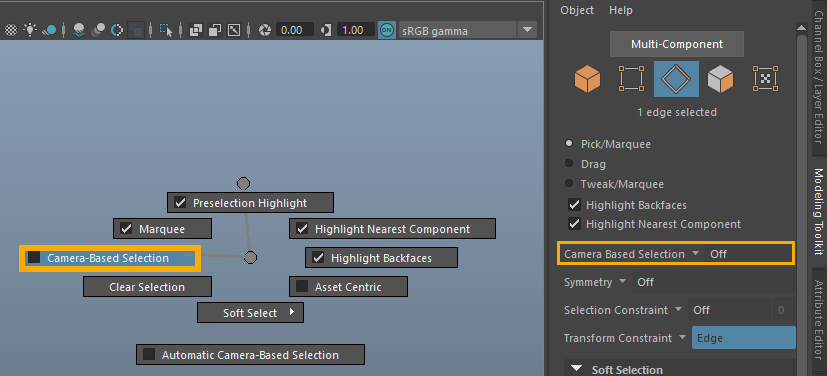This screenshot has height=376, width=827.
Task: Tick Automatic Camera-Based Selection checkbox
Action: coord(149,354)
